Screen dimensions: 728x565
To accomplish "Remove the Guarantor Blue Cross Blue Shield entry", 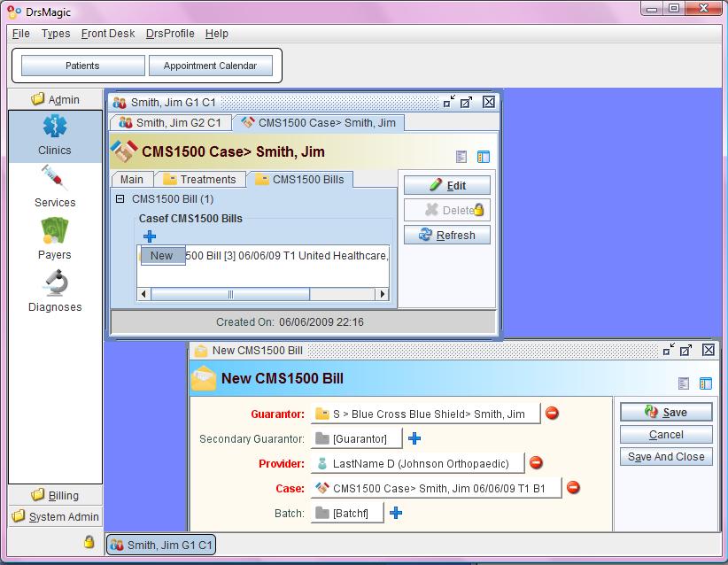I will [552, 413].
